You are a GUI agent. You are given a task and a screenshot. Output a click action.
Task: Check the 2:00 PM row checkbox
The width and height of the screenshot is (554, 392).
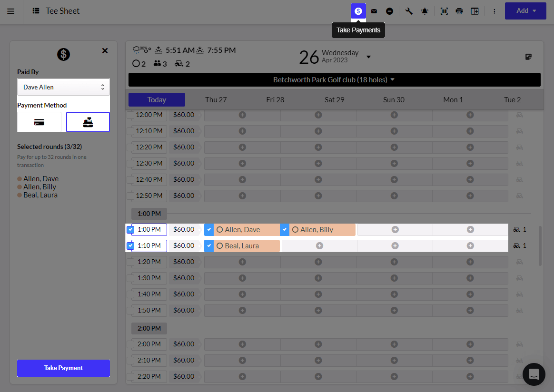coord(130,344)
